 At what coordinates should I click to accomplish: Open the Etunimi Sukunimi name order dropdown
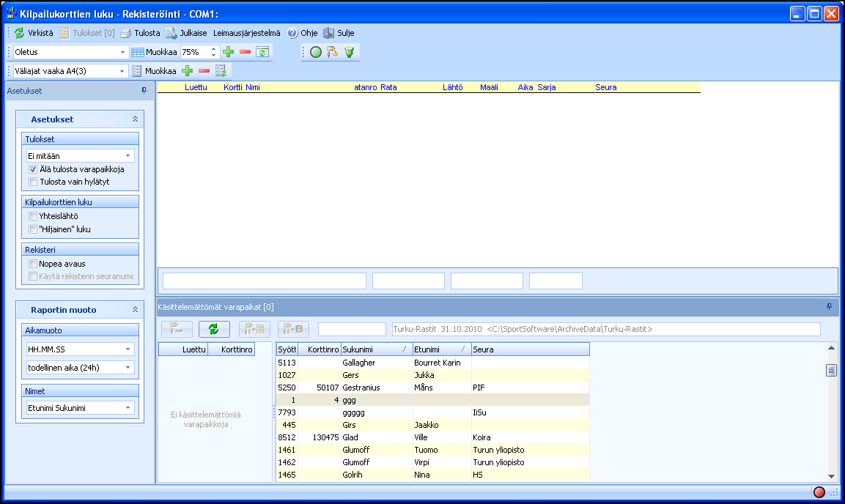128,407
